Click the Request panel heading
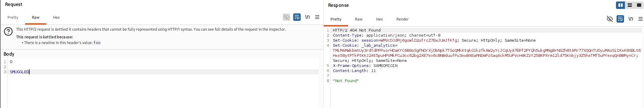This screenshot has height=108, width=644. tap(14, 4)
